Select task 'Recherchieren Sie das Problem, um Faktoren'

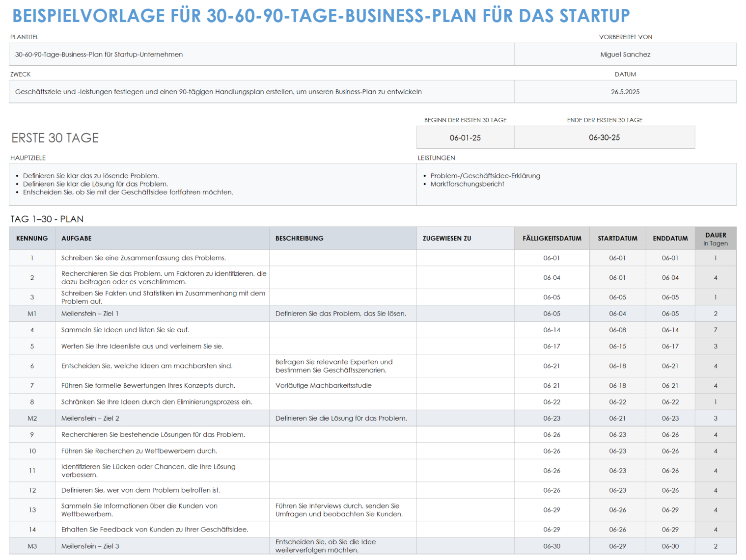(x=162, y=277)
